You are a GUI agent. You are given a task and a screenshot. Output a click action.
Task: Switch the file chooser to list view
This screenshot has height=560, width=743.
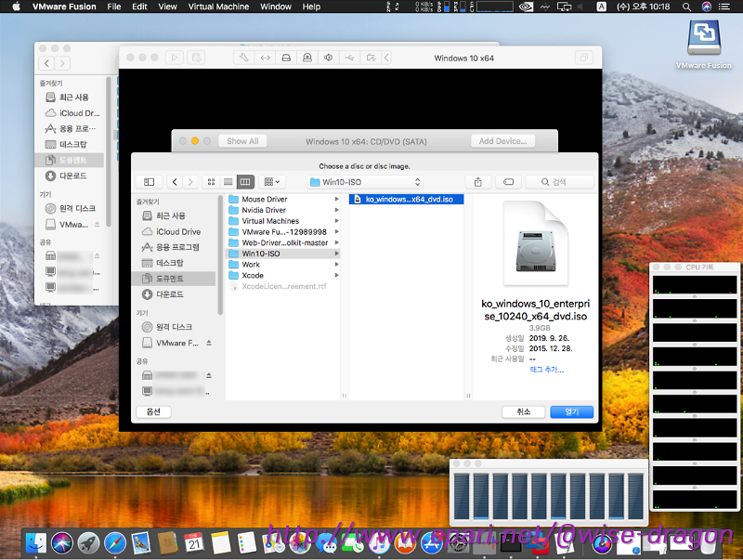click(228, 182)
